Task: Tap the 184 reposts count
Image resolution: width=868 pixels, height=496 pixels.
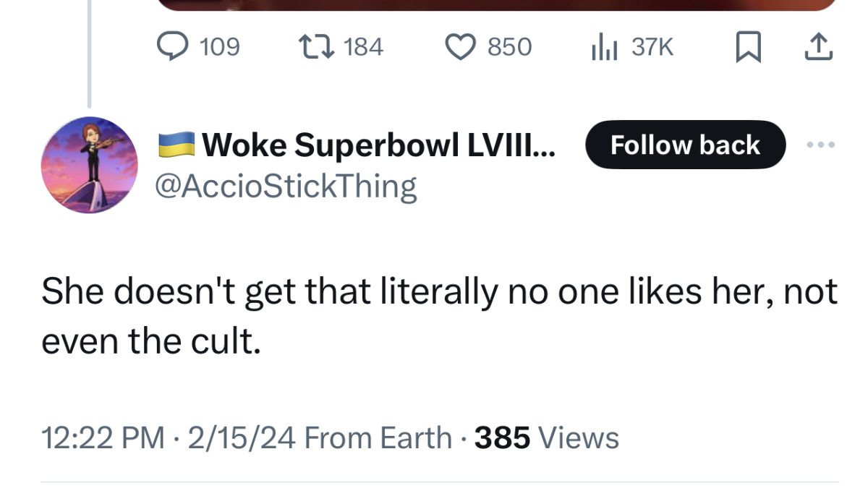Action: (363, 48)
